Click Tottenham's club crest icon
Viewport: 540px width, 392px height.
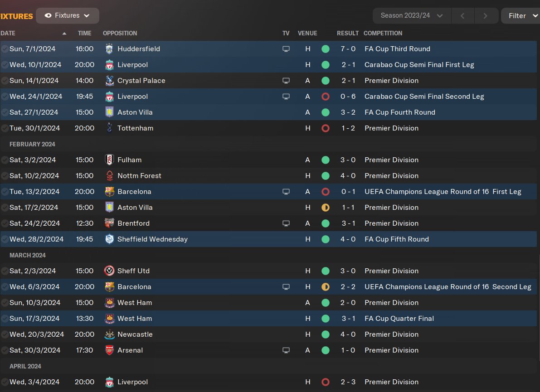click(109, 128)
